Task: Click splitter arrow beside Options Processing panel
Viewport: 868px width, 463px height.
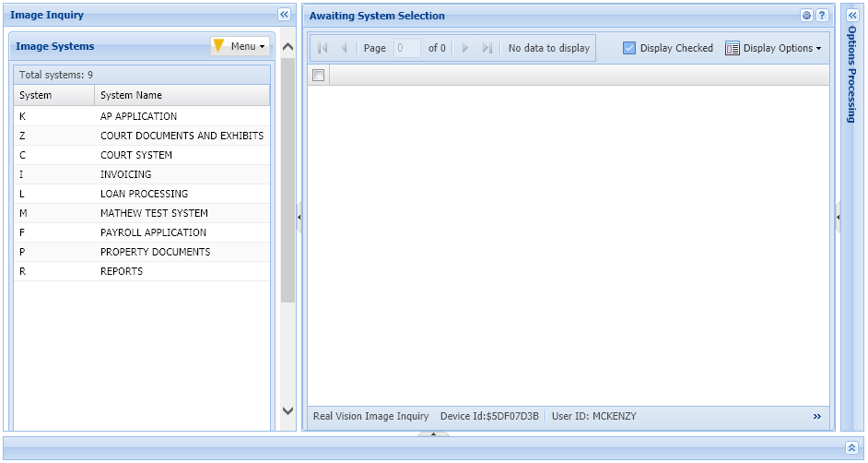Action: point(838,217)
